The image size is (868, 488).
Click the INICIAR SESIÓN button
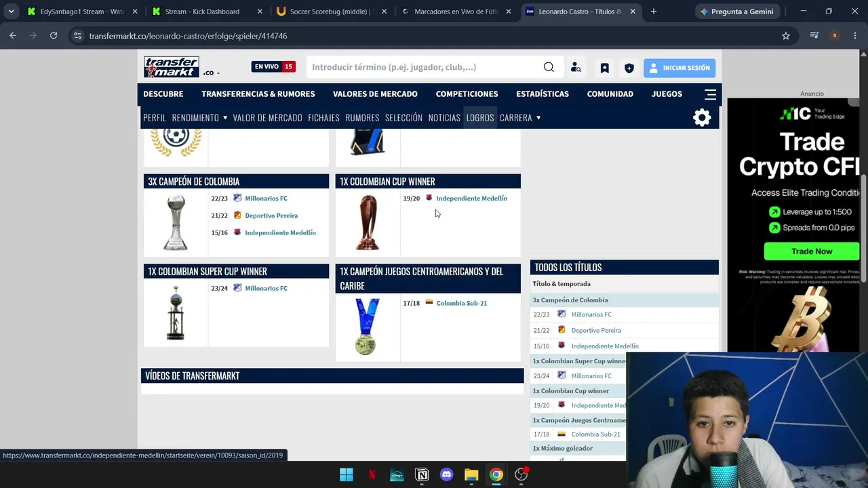679,68
